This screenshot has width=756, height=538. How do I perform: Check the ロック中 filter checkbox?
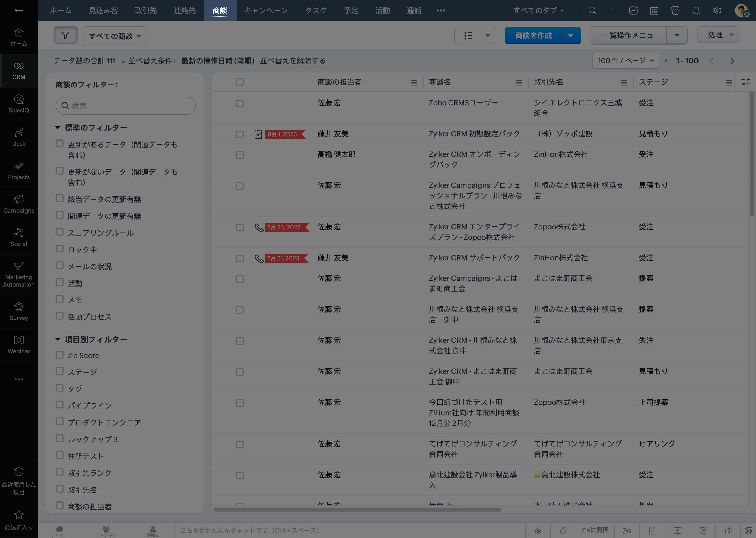pyautogui.click(x=60, y=249)
